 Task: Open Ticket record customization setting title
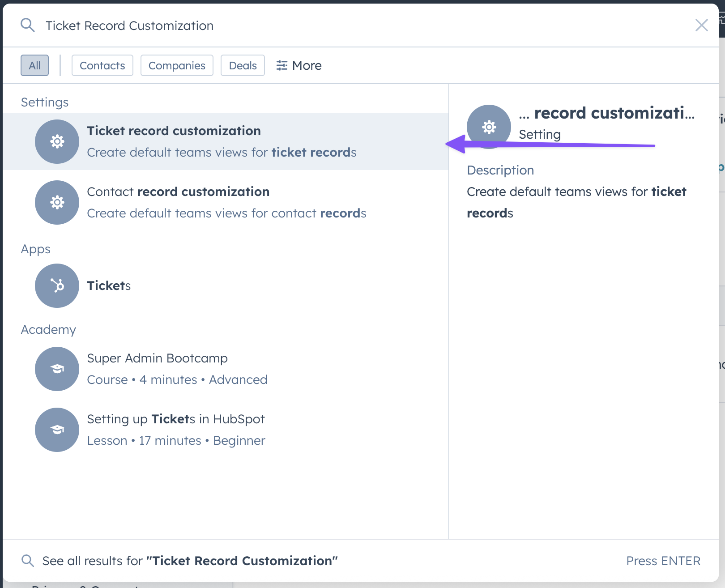pyautogui.click(x=174, y=131)
